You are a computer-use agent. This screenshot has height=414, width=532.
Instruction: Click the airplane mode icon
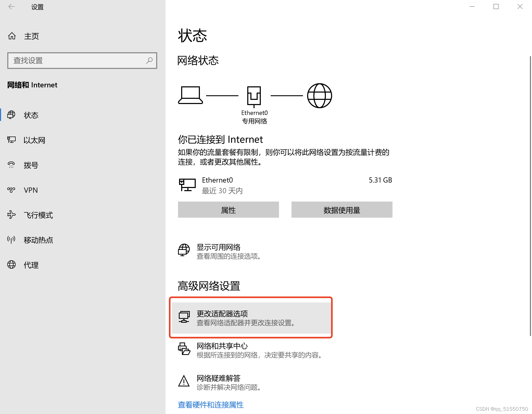coord(11,215)
